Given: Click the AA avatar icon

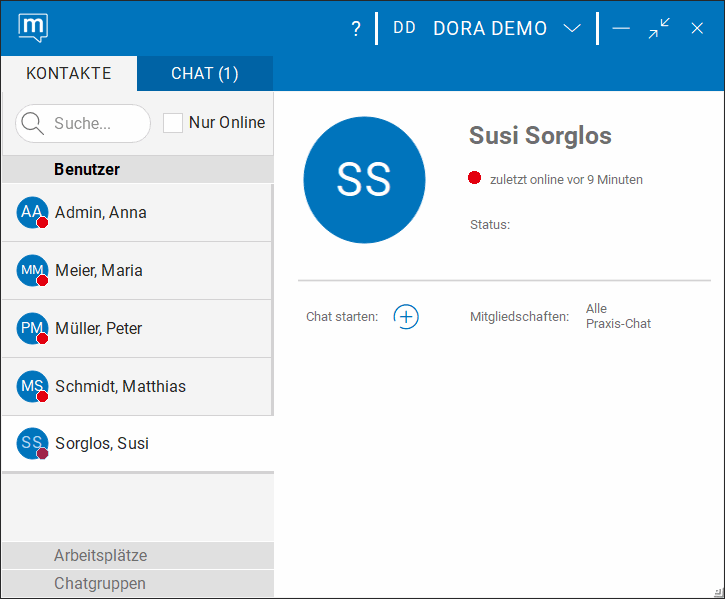Looking at the screenshot, I should [x=32, y=212].
